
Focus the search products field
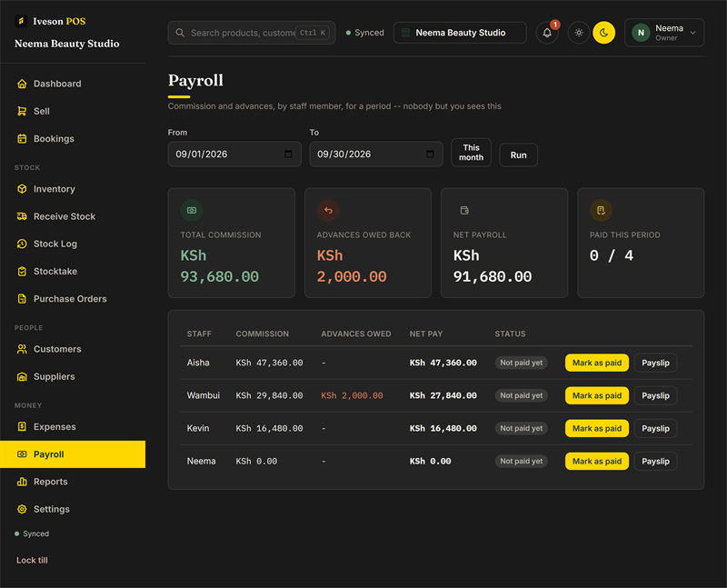[252, 33]
